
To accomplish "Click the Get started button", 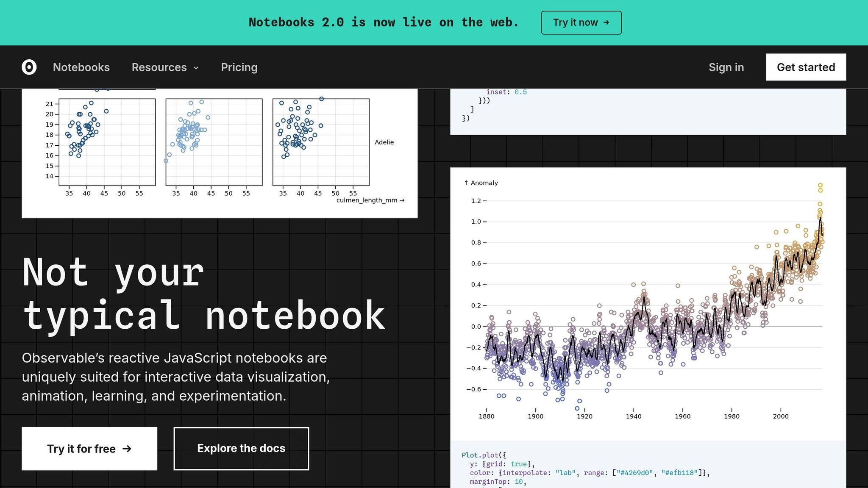I will click(x=806, y=67).
